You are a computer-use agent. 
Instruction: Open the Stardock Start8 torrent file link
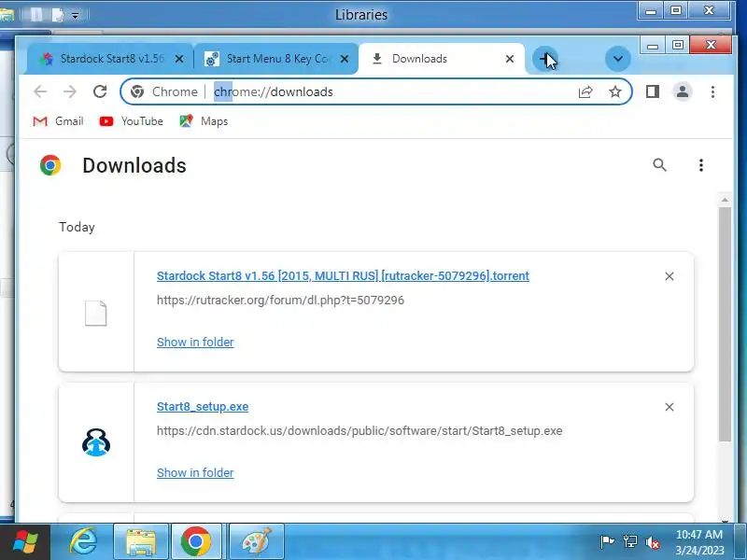coord(343,276)
